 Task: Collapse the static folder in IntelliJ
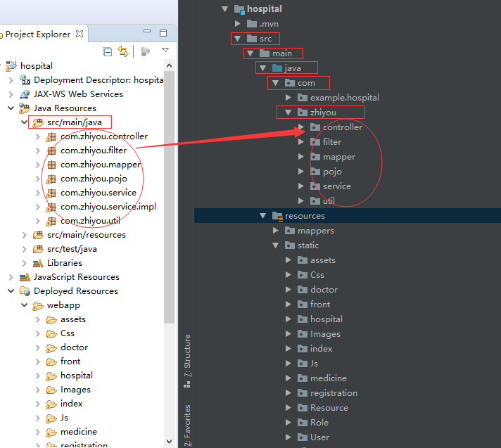[275, 245]
